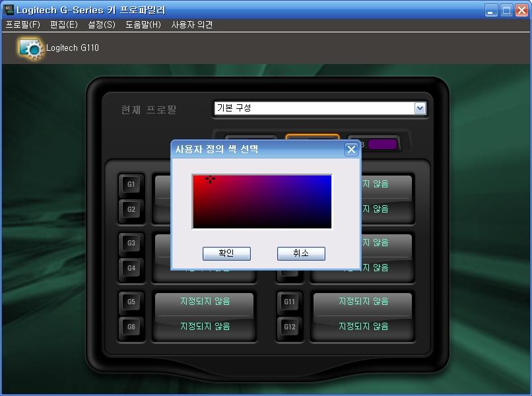Select the orange-highlighted M2 mode tab
Image resolution: width=532 pixels, height=396 pixels.
pos(312,137)
